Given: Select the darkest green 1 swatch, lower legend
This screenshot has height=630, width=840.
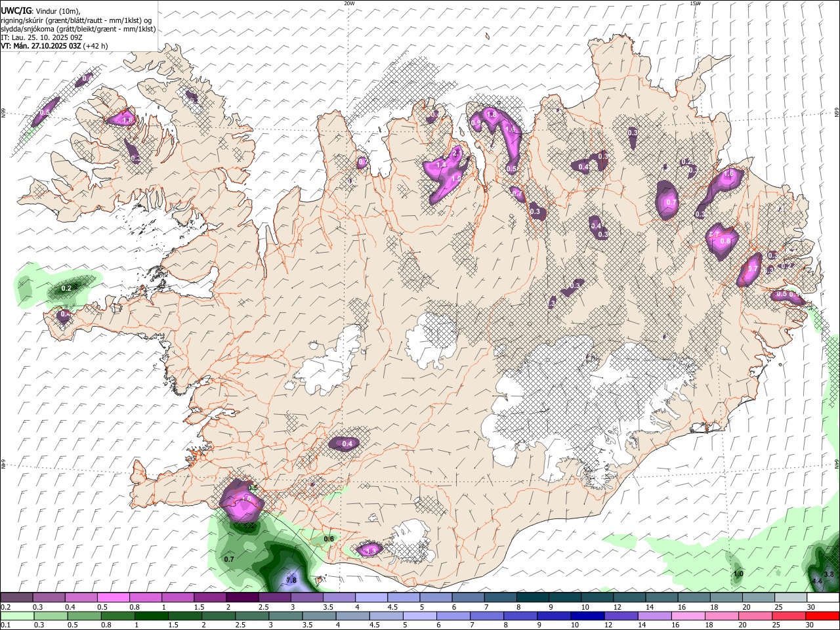Looking at the screenshot, I should (x=151, y=616).
